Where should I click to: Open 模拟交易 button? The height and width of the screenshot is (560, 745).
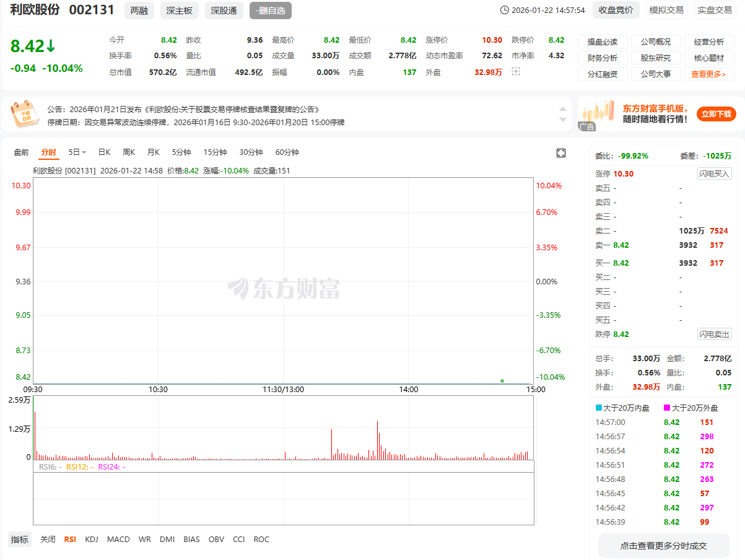[x=666, y=10]
